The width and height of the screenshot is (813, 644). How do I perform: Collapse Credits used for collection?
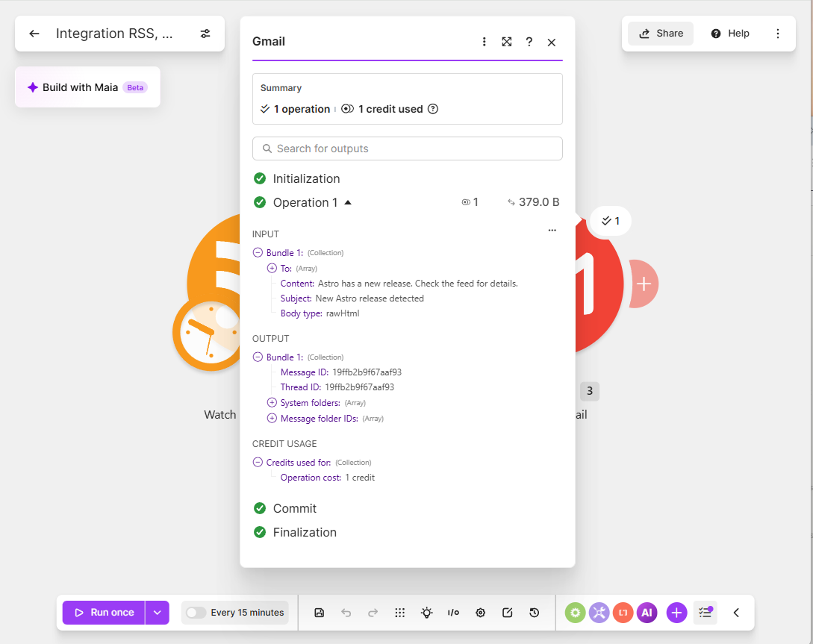pyautogui.click(x=258, y=462)
